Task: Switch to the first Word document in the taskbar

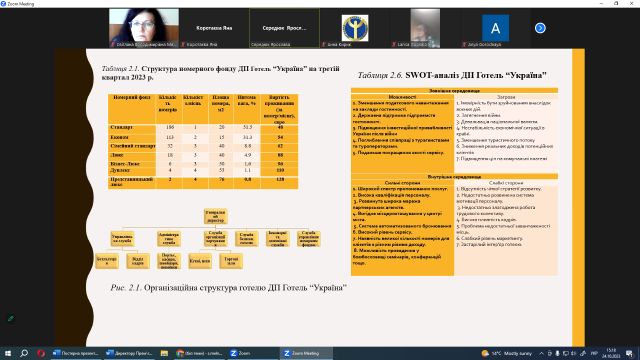Action: click(x=76, y=353)
